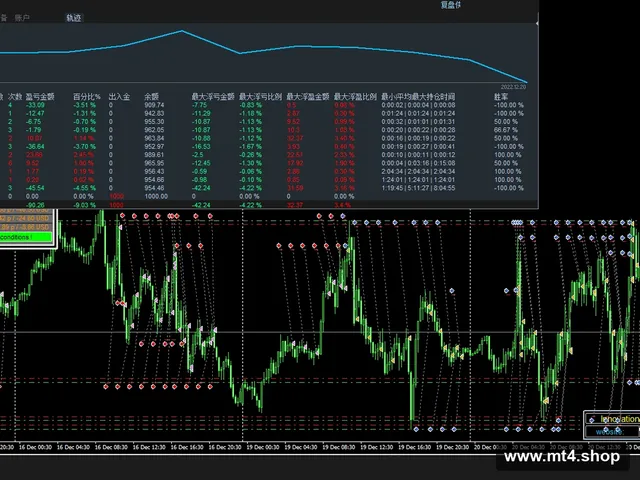Select the balance cell 989.61
This screenshot has height=480, width=640.
[154, 155]
